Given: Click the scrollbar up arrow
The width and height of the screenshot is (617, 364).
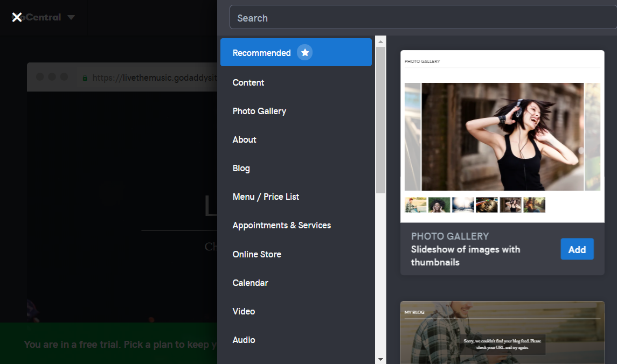Looking at the screenshot, I should [380, 41].
